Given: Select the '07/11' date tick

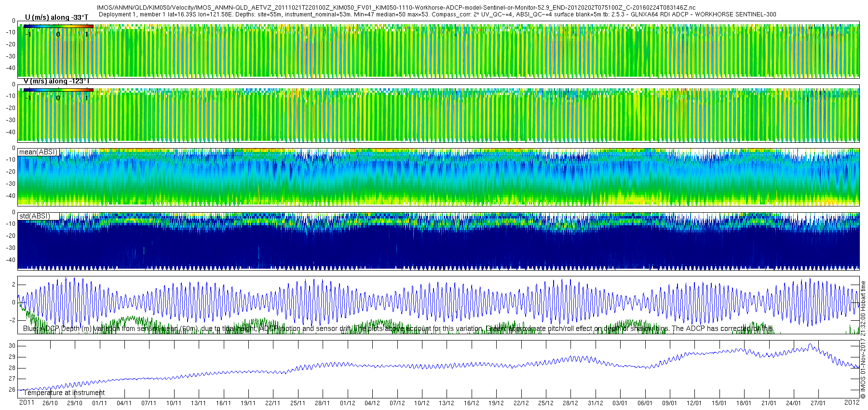Looking at the screenshot, I should point(149,403).
